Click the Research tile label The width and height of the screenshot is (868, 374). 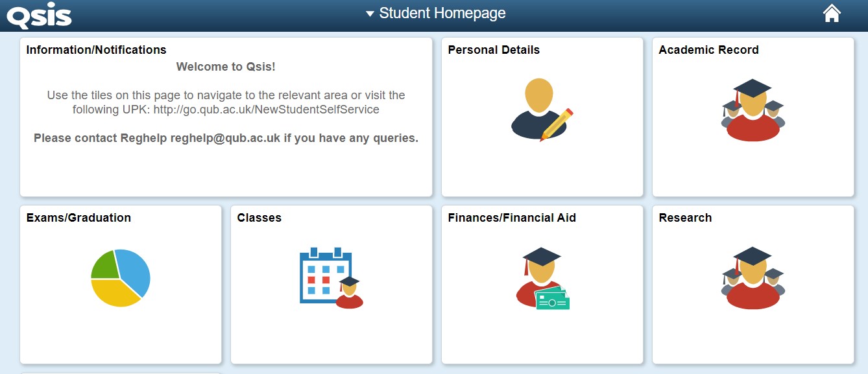pyautogui.click(x=685, y=218)
